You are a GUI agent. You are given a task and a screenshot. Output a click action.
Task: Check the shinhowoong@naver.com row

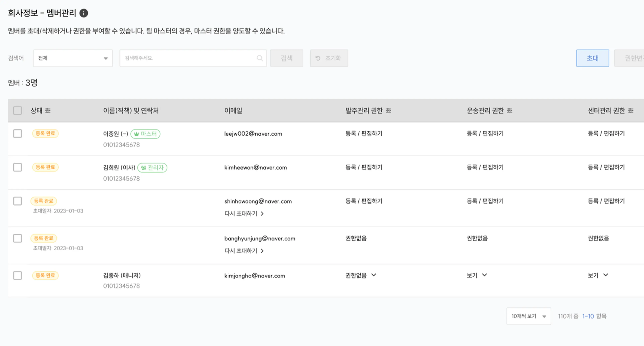coord(17,201)
